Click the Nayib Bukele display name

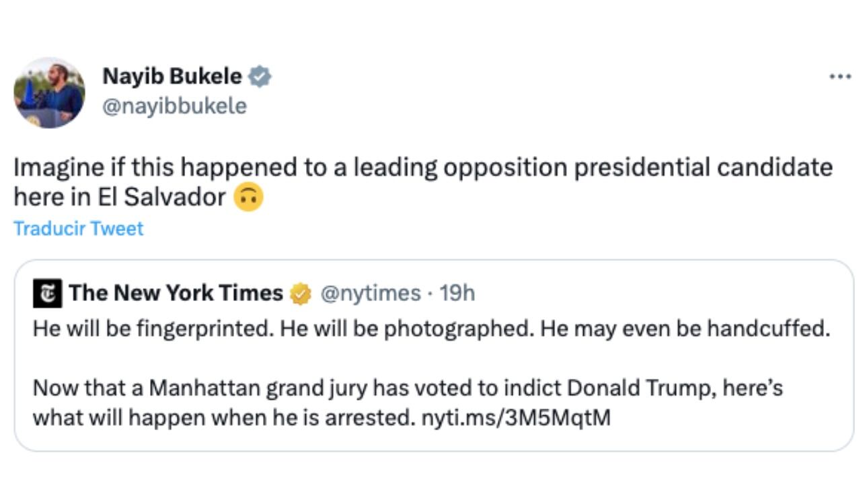172,76
